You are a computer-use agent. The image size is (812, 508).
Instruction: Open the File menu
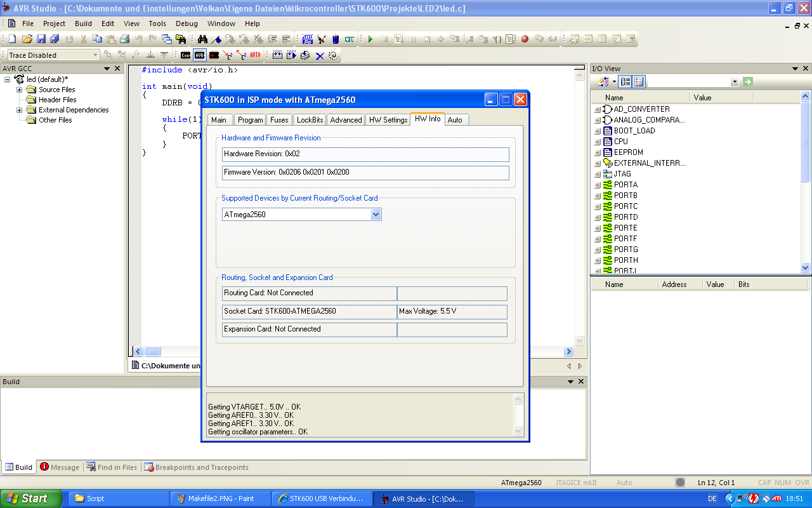pyautogui.click(x=28, y=23)
